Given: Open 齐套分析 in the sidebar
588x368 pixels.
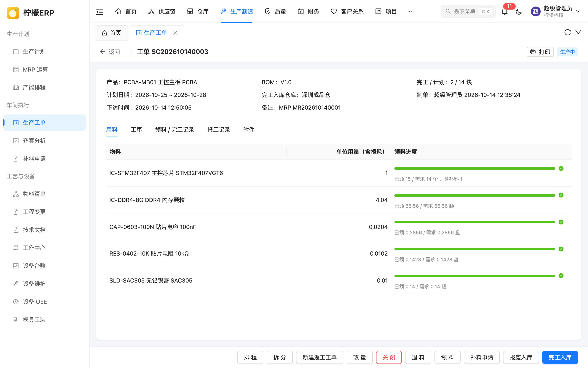Looking at the screenshot, I should coord(45,141).
